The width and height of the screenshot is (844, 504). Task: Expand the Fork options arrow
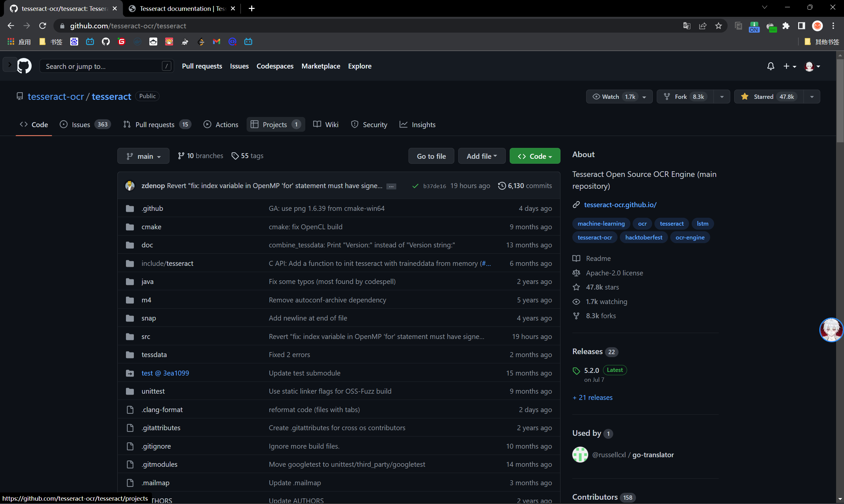click(722, 97)
